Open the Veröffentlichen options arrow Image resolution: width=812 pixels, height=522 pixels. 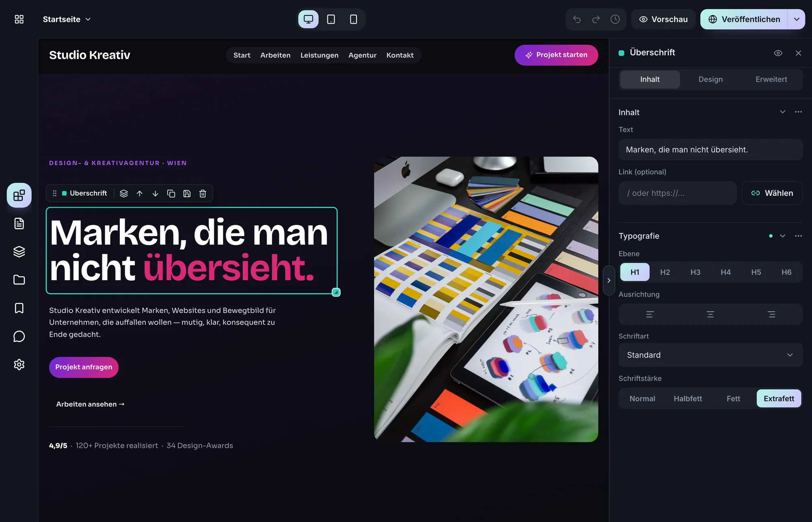coord(797,19)
